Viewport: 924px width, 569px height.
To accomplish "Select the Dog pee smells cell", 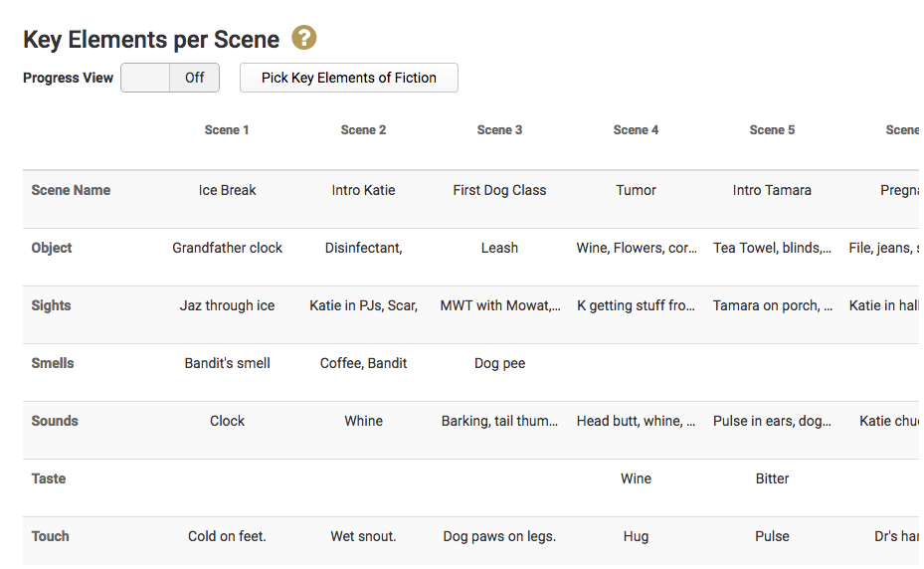I will coord(499,363).
